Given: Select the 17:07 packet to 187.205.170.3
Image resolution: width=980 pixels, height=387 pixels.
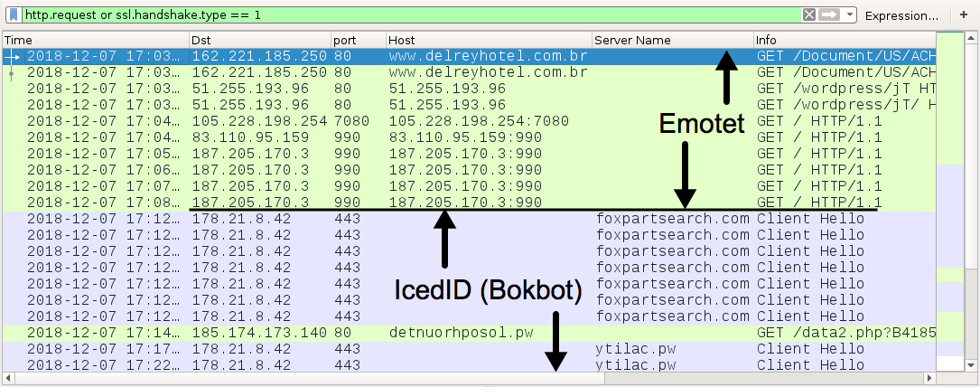Looking at the screenshot, I should click(470, 186).
